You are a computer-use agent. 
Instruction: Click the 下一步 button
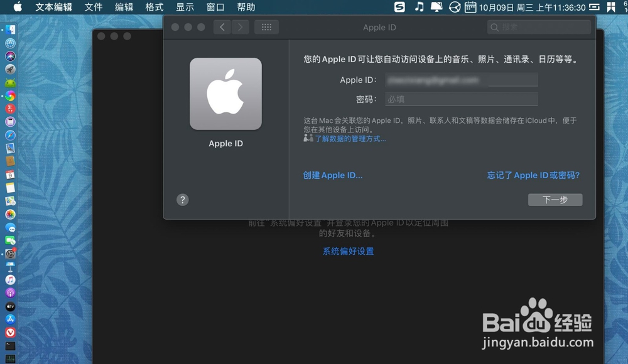point(555,200)
